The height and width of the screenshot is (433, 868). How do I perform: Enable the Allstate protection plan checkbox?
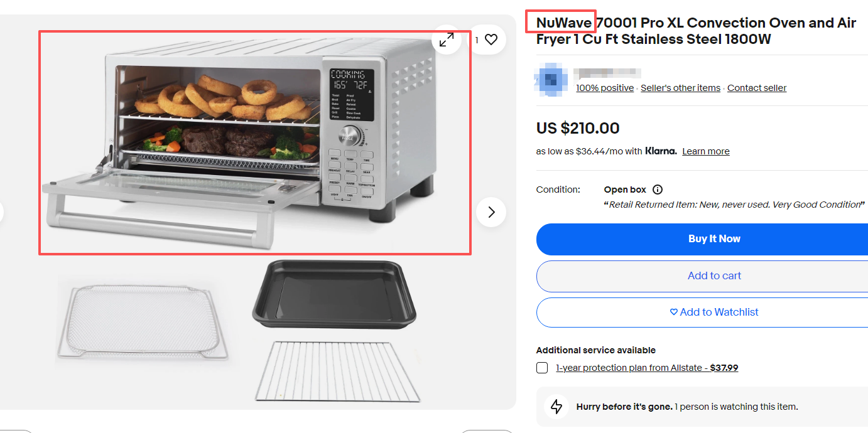542,368
